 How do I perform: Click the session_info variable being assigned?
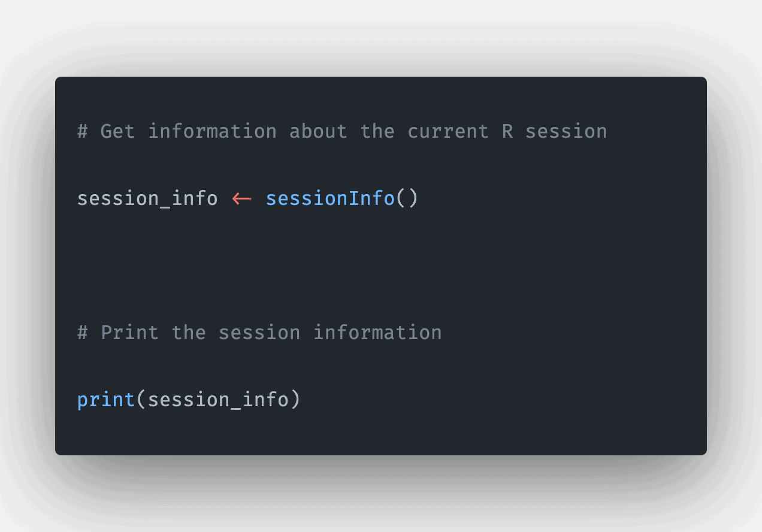tap(147, 198)
